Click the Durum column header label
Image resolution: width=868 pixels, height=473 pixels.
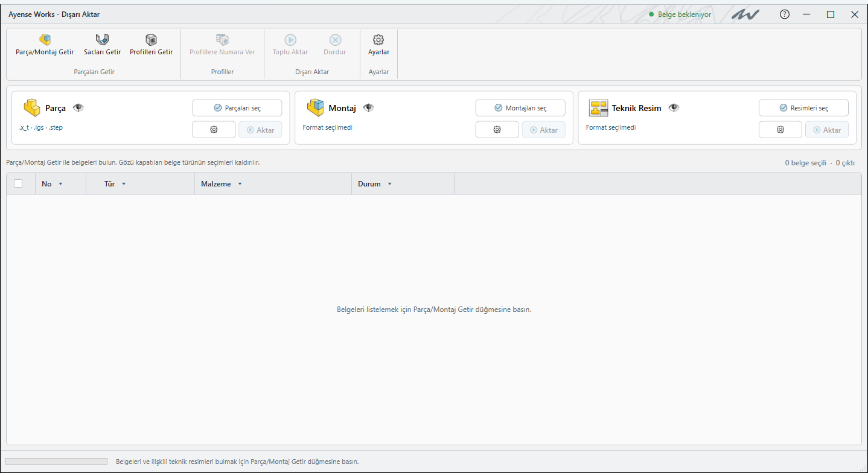point(369,184)
